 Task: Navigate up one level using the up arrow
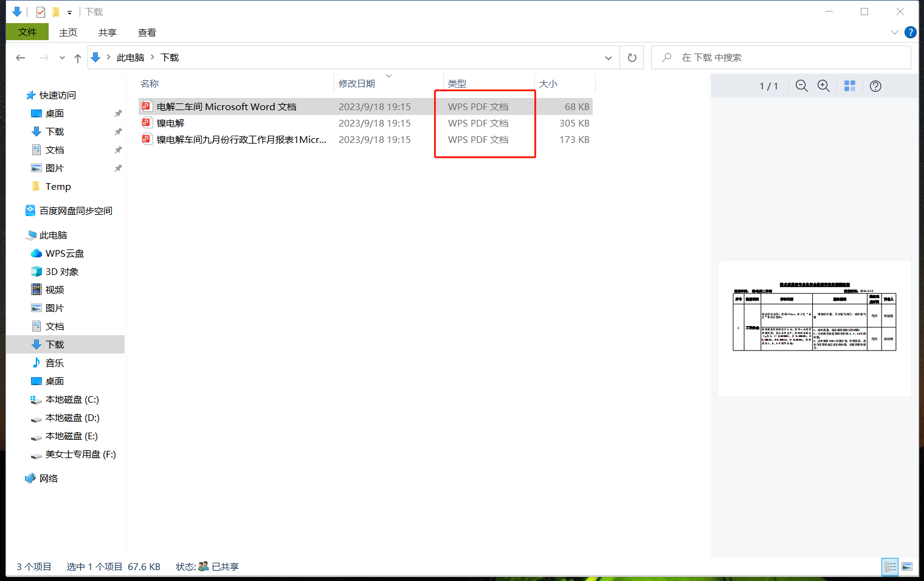(77, 58)
